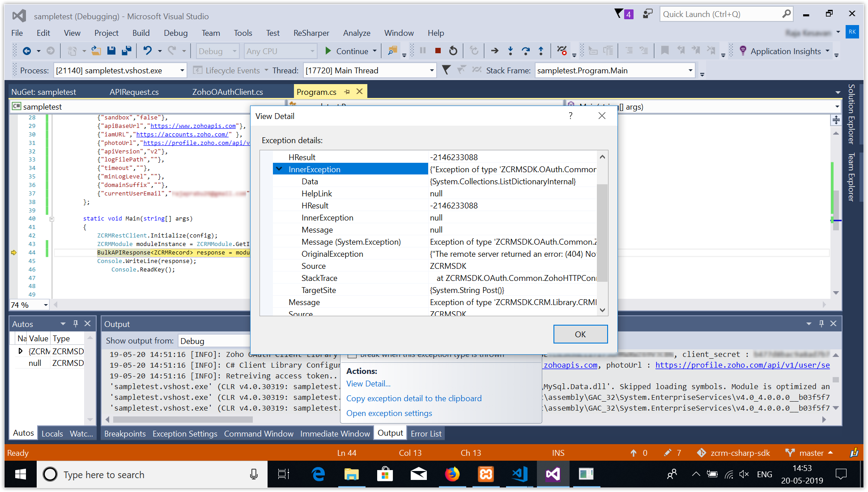Image resolution: width=868 pixels, height=492 pixels.
Task: Stop debugging with the red square
Action: (x=438, y=51)
